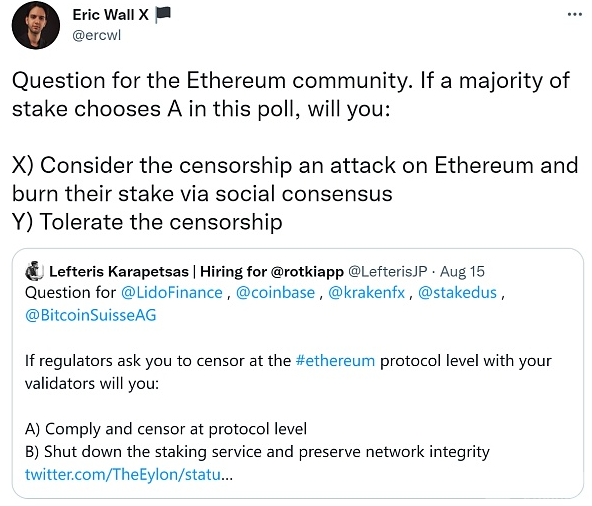The width and height of the screenshot is (592, 506).
Task: Click the #ethereum hashtag
Action: click(x=335, y=361)
